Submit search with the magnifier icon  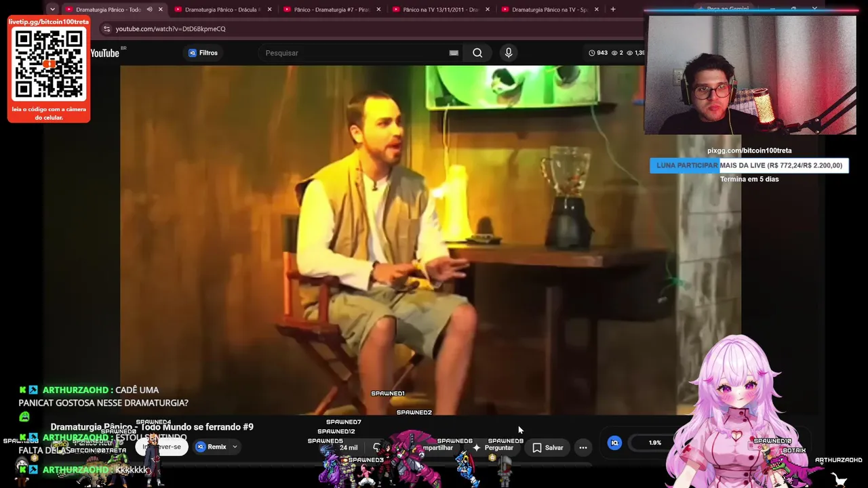(477, 53)
